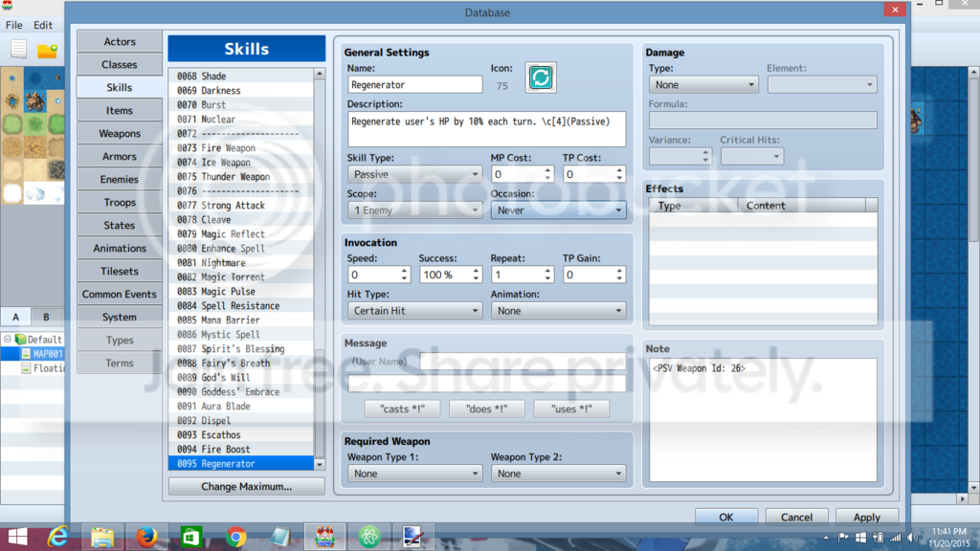This screenshot has width=980, height=551.
Task: Switch to the Weapons tab
Action: click(120, 133)
